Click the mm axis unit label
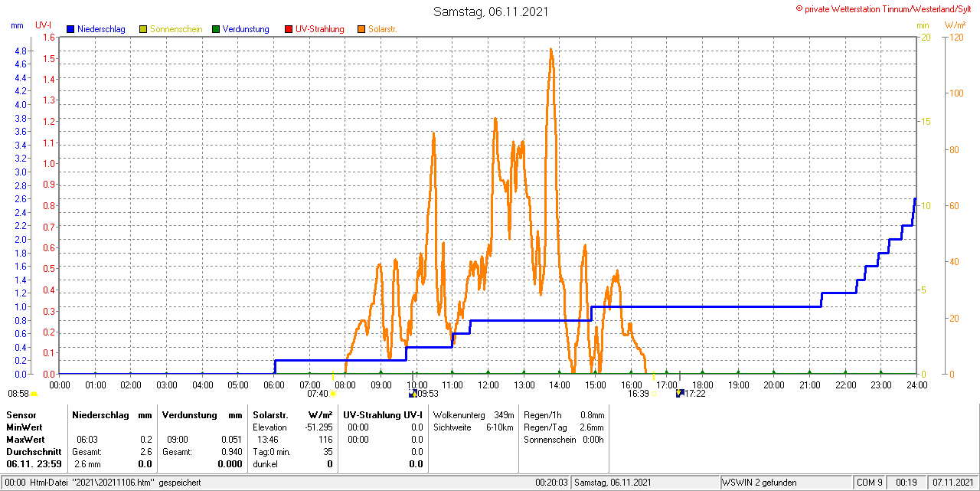The width and height of the screenshot is (980, 491). tap(17, 25)
